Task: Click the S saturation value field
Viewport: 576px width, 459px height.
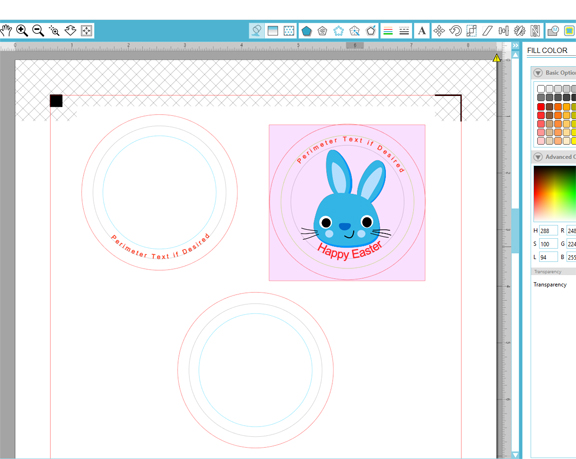Action: point(548,244)
